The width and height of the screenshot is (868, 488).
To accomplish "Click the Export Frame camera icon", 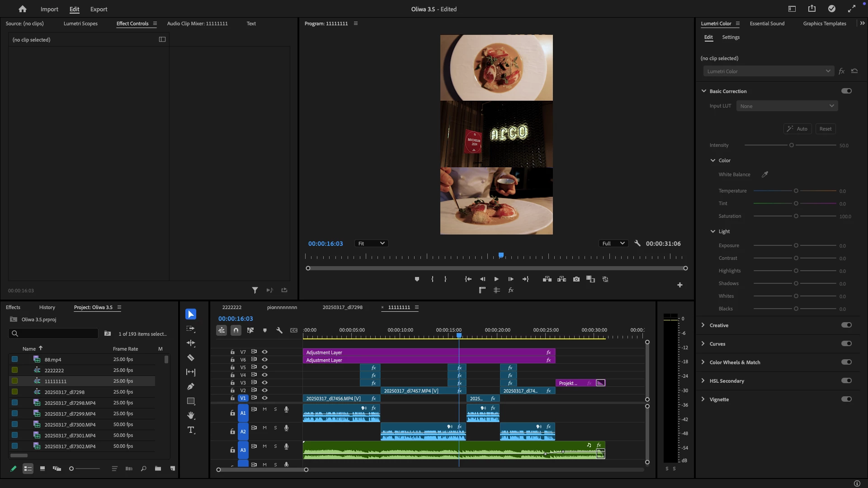I will [x=576, y=279].
